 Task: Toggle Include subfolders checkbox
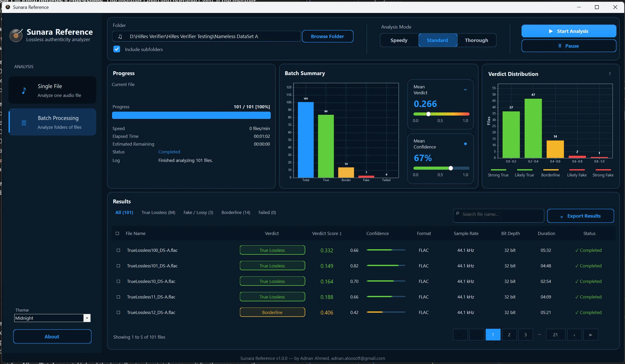click(117, 49)
